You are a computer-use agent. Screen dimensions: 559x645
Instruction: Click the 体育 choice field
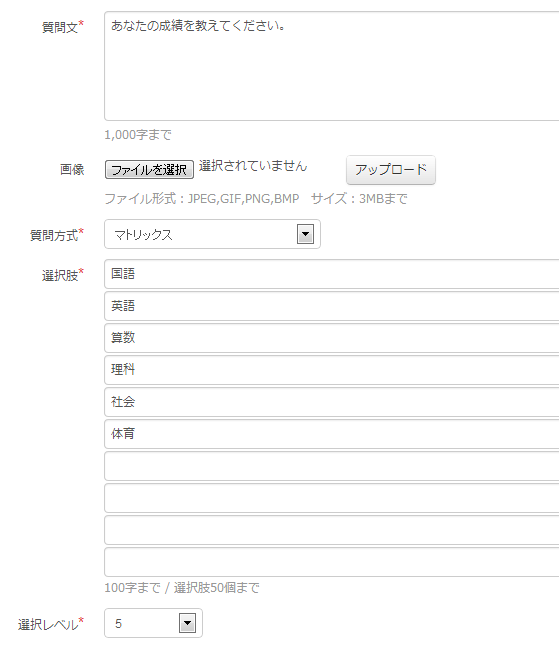pos(332,434)
